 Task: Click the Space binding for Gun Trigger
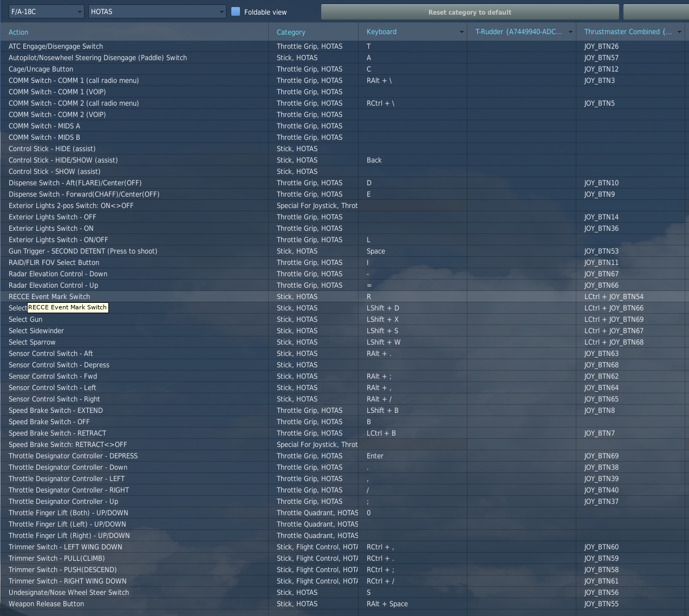pyautogui.click(x=376, y=251)
